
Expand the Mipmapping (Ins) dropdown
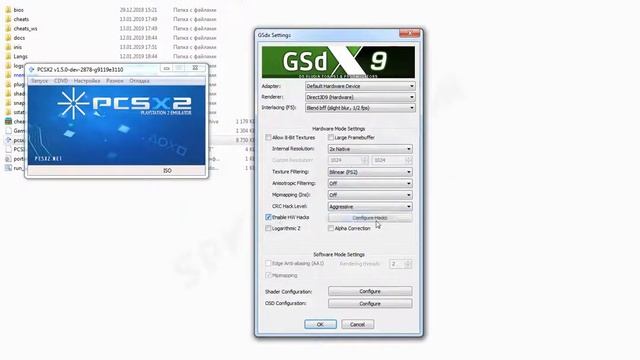(x=370, y=195)
